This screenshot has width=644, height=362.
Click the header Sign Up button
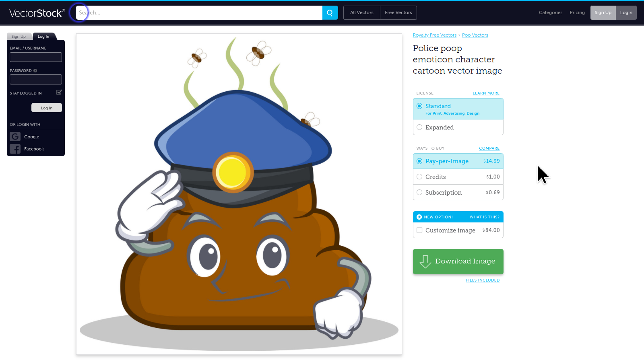coord(603,12)
